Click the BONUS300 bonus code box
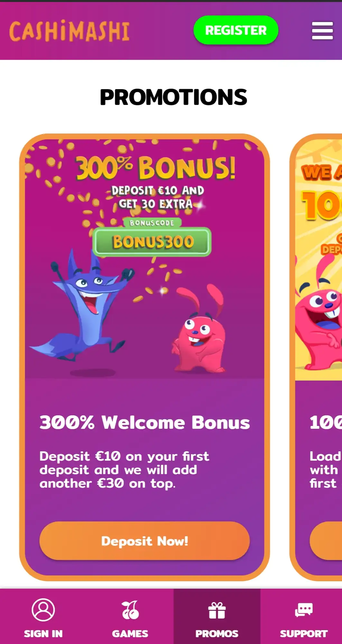 152,242
